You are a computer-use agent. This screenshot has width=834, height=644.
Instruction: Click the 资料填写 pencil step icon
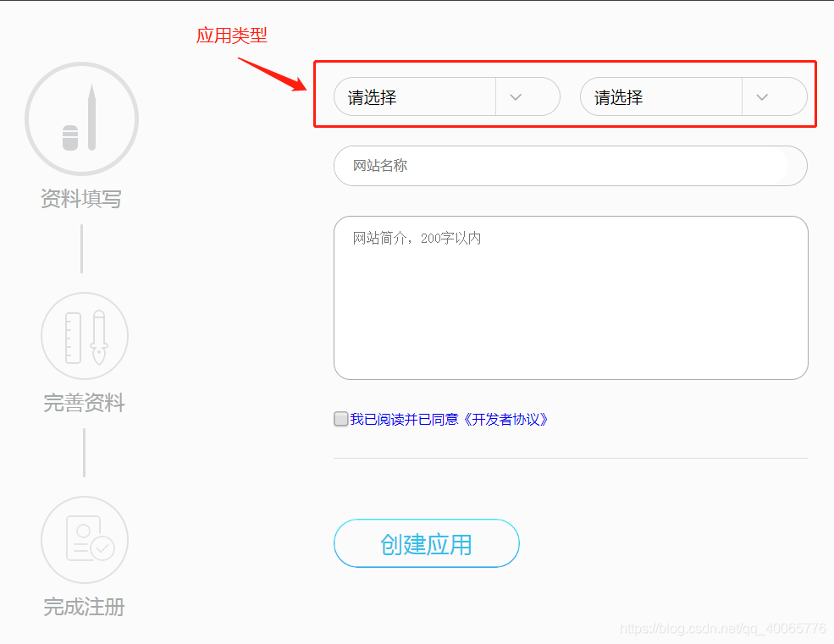[81, 118]
